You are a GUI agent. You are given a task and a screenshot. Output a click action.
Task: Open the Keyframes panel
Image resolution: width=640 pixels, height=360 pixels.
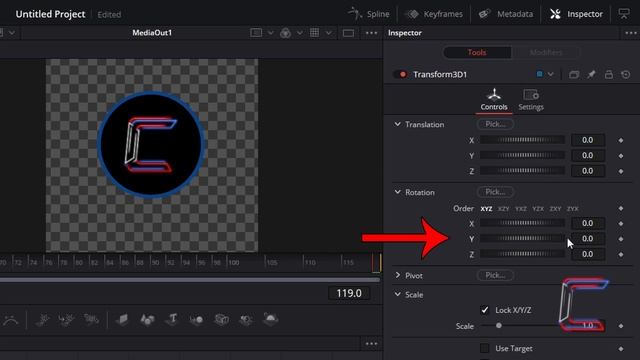[433, 14]
